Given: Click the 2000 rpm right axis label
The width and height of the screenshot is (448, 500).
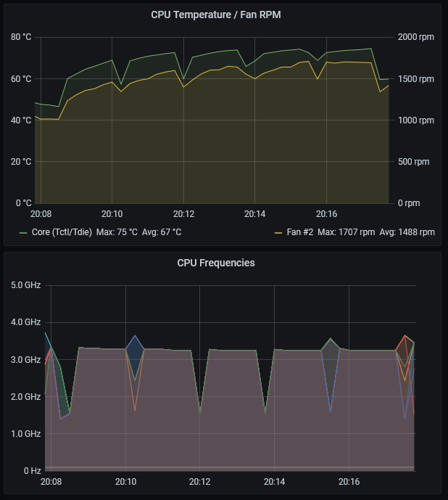Looking at the screenshot, I should coord(415,37).
